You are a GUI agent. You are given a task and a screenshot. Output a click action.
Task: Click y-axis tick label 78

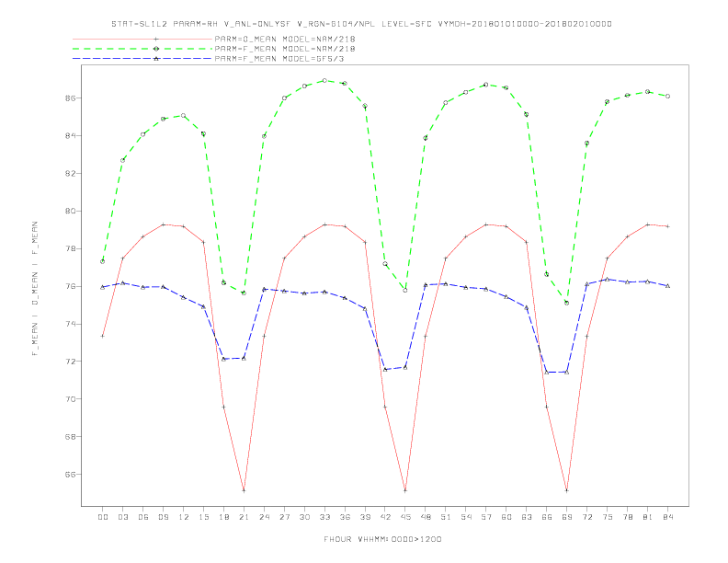pyautogui.click(x=70, y=249)
